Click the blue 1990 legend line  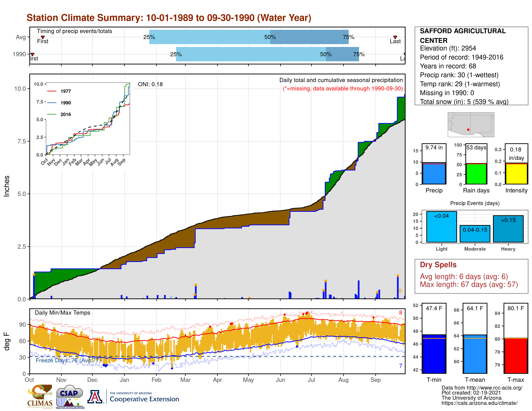52,103
